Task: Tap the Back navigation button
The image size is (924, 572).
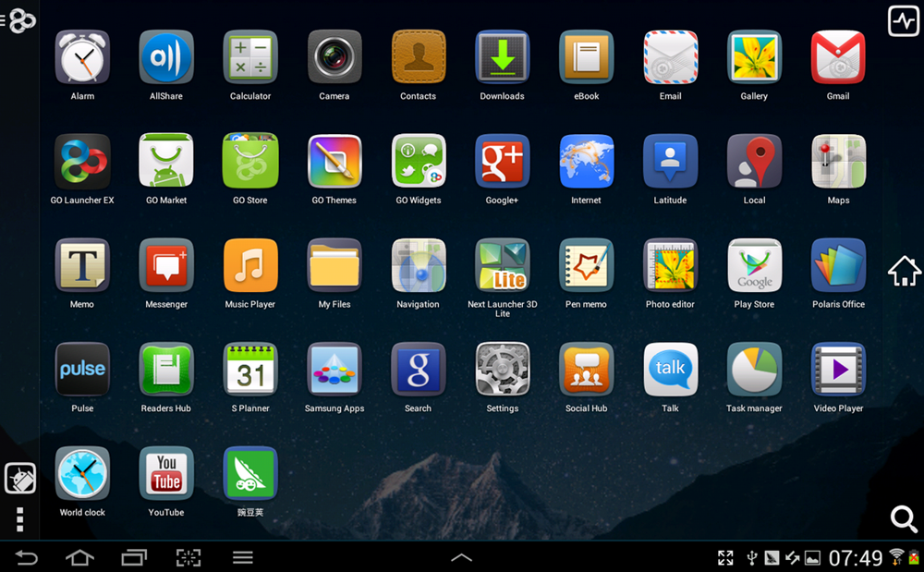Action: point(27,557)
